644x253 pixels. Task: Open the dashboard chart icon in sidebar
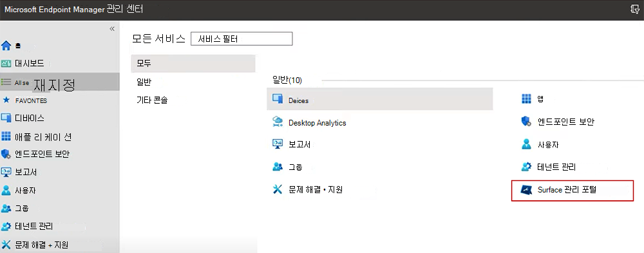6,64
